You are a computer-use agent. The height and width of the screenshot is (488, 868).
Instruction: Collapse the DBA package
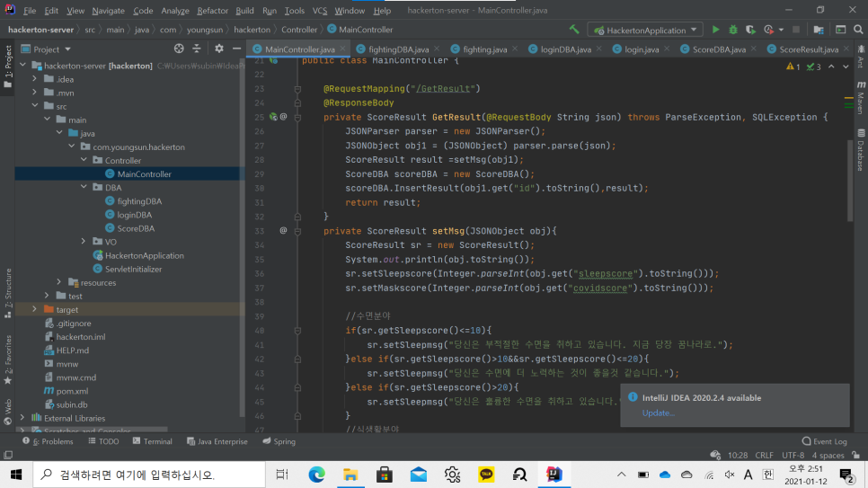[x=84, y=187]
